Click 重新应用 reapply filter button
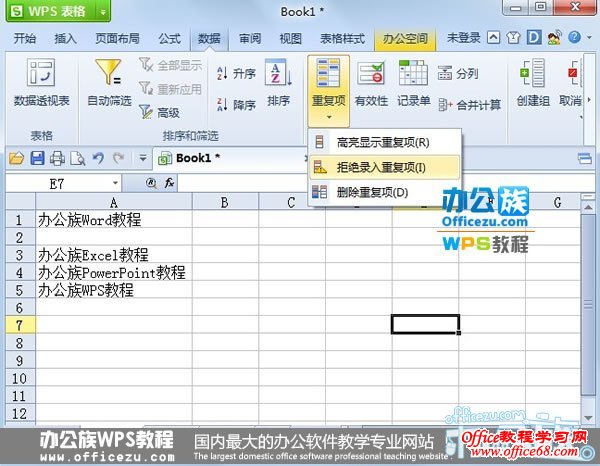Screen dimensions: 600x466 170,89
